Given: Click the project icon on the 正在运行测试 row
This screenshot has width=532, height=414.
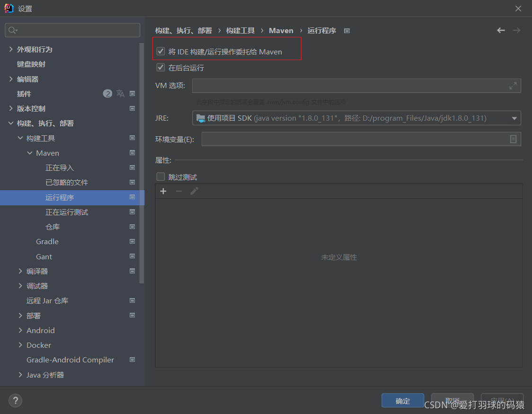Looking at the screenshot, I should tap(133, 212).
